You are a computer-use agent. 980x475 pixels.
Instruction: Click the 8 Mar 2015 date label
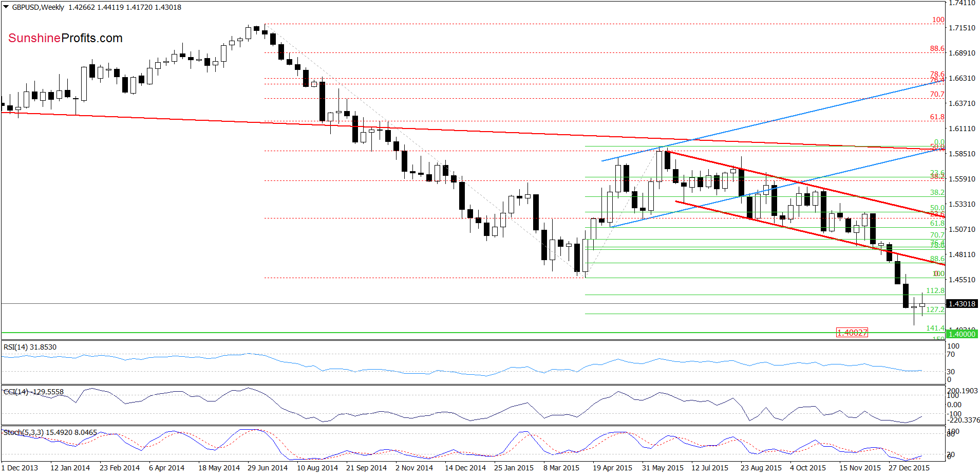point(561,468)
